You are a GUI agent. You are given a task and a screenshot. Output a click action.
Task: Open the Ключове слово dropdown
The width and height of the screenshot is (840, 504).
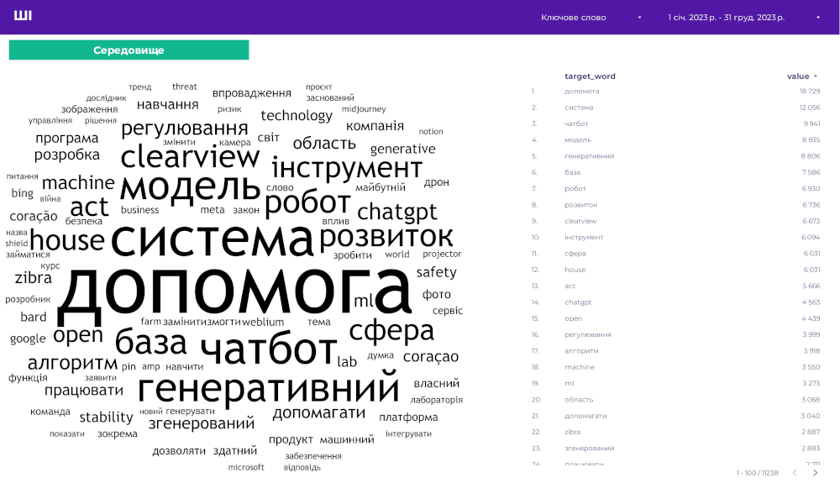click(x=591, y=17)
